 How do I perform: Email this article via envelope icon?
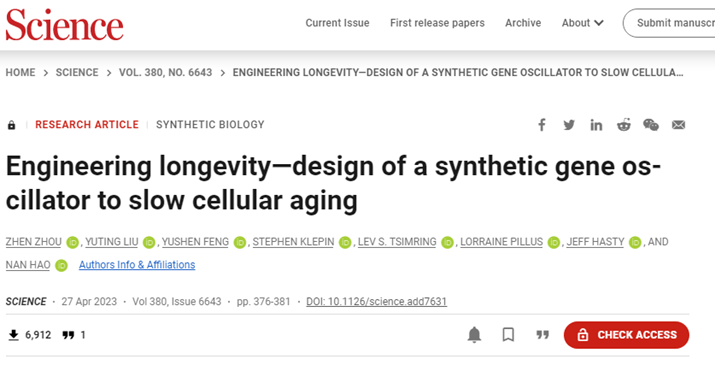679,125
